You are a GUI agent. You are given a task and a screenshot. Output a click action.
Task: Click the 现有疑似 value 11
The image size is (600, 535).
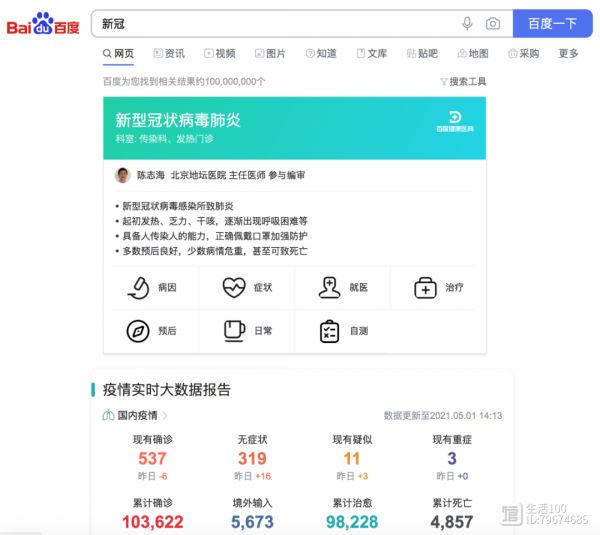pos(352,458)
